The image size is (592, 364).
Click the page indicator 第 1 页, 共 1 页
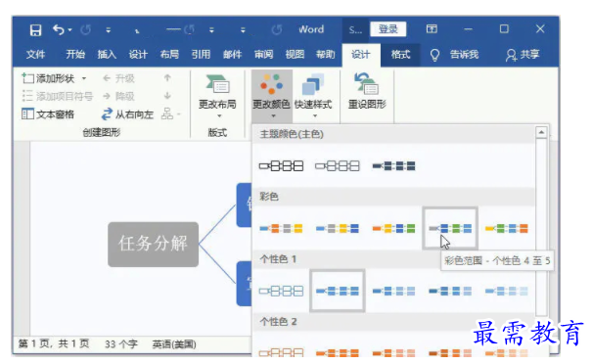click(x=54, y=343)
